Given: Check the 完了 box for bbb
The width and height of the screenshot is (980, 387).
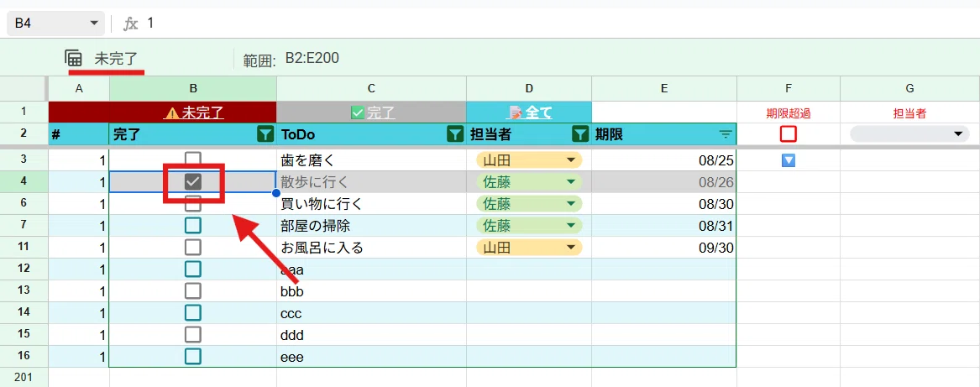Looking at the screenshot, I should click(193, 291).
